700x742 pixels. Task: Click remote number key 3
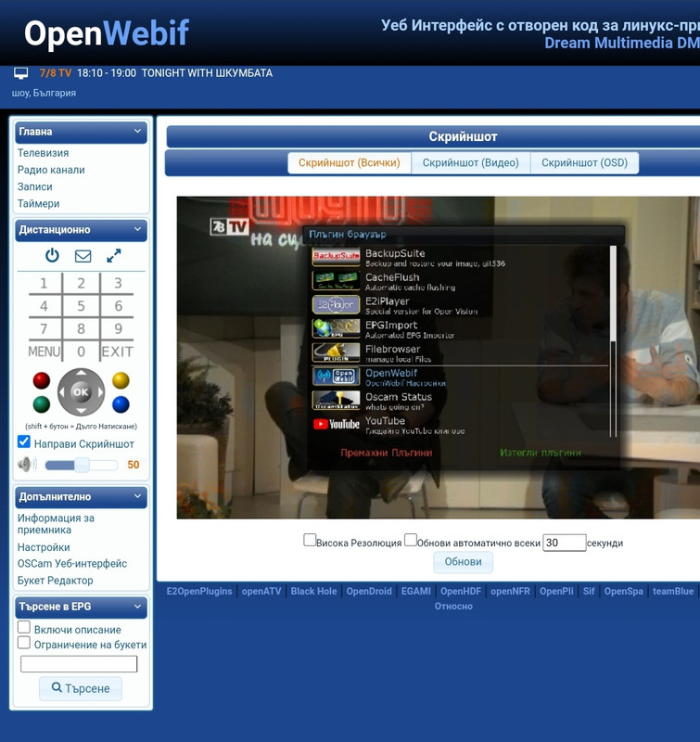pos(119,283)
